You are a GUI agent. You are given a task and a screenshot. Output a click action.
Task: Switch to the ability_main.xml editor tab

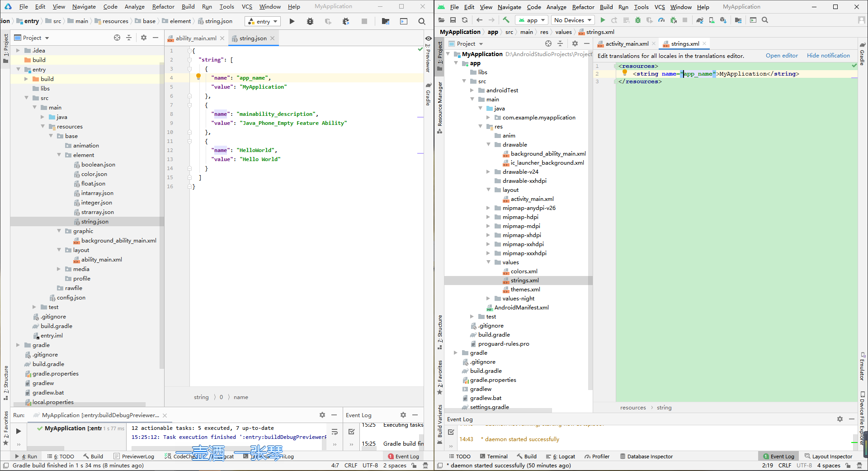[196, 38]
